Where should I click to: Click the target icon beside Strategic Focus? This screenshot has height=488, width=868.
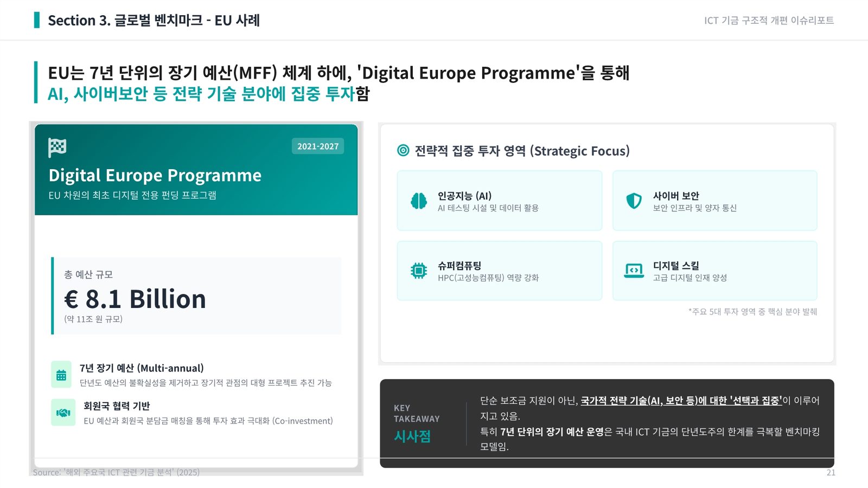pos(403,150)
